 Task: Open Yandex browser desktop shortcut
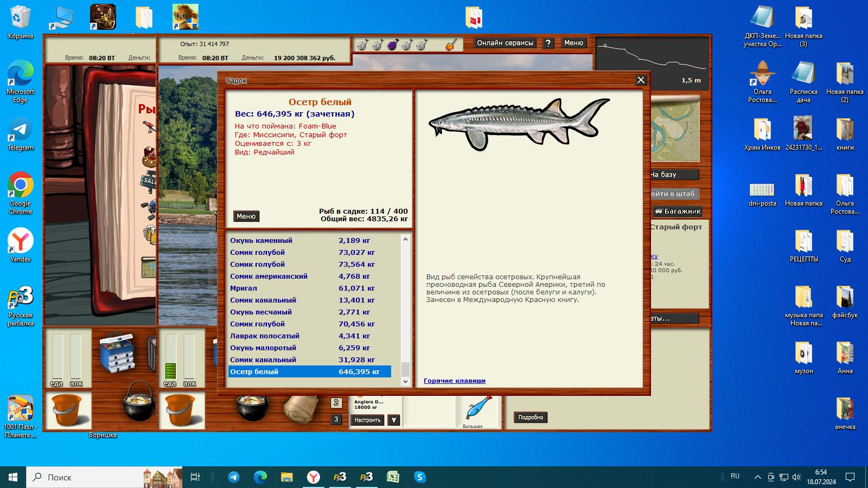pyautogui.click(x=21, y=245)
